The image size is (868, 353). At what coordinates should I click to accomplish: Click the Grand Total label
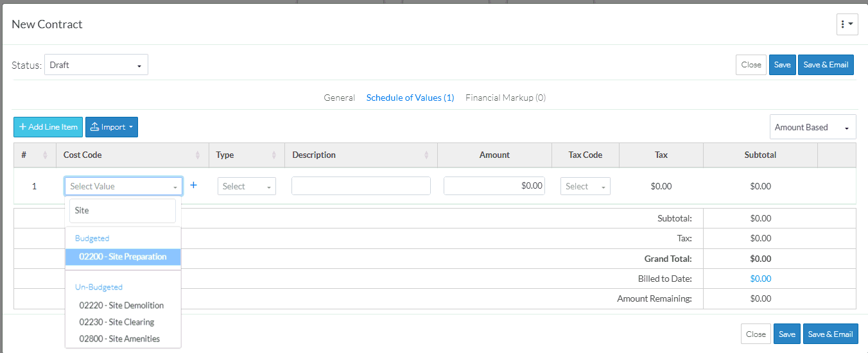click(x=668, y=259)
